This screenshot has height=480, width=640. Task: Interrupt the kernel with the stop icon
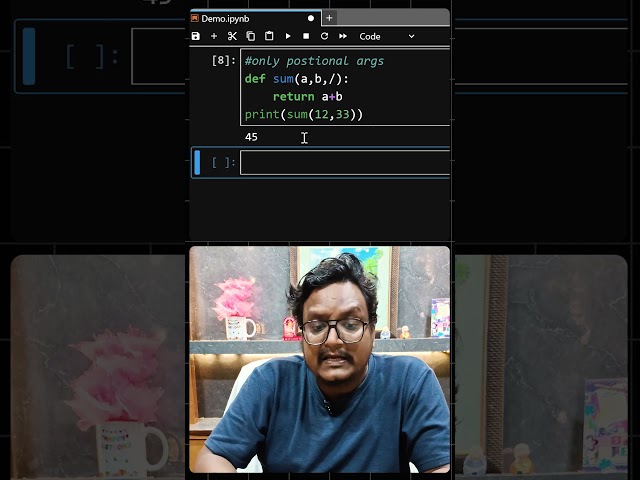click(306, 36)
